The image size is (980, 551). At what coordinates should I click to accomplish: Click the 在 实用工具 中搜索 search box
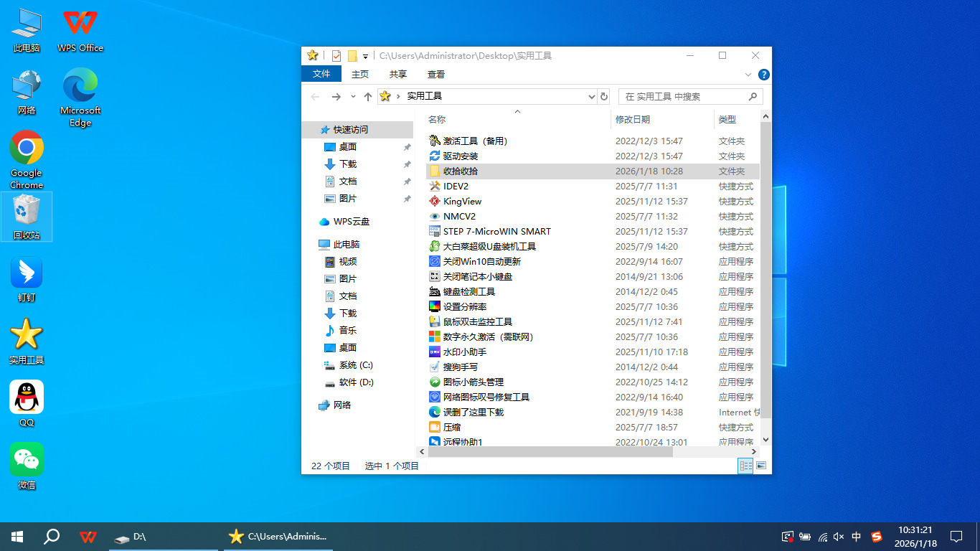coord(682,96)
